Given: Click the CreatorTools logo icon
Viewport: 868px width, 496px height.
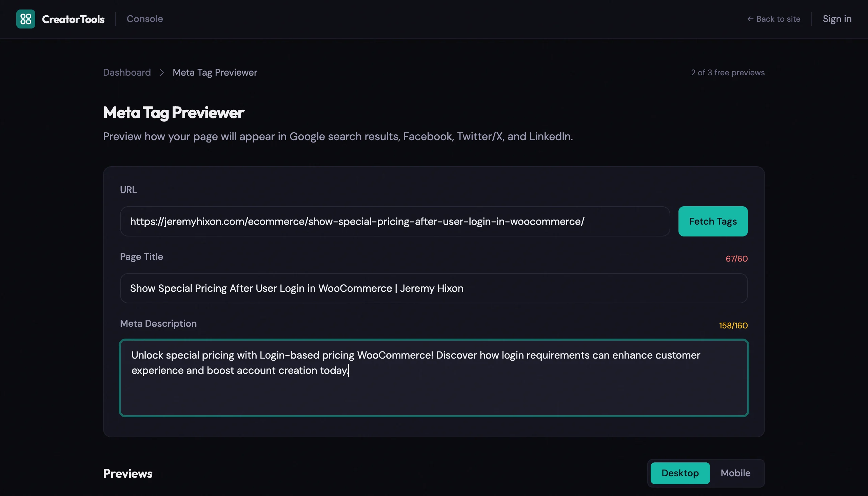Looking at the screenshot, I should click(25, 19).
